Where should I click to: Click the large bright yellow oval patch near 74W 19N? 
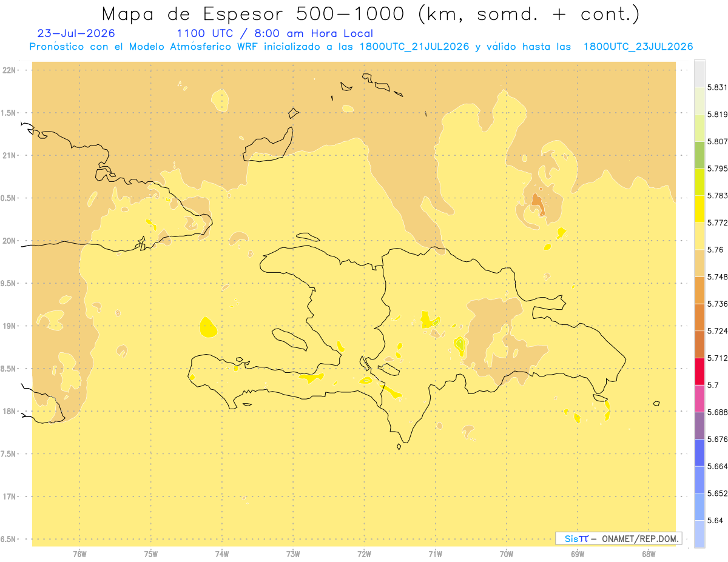click(x=207, y=327)
